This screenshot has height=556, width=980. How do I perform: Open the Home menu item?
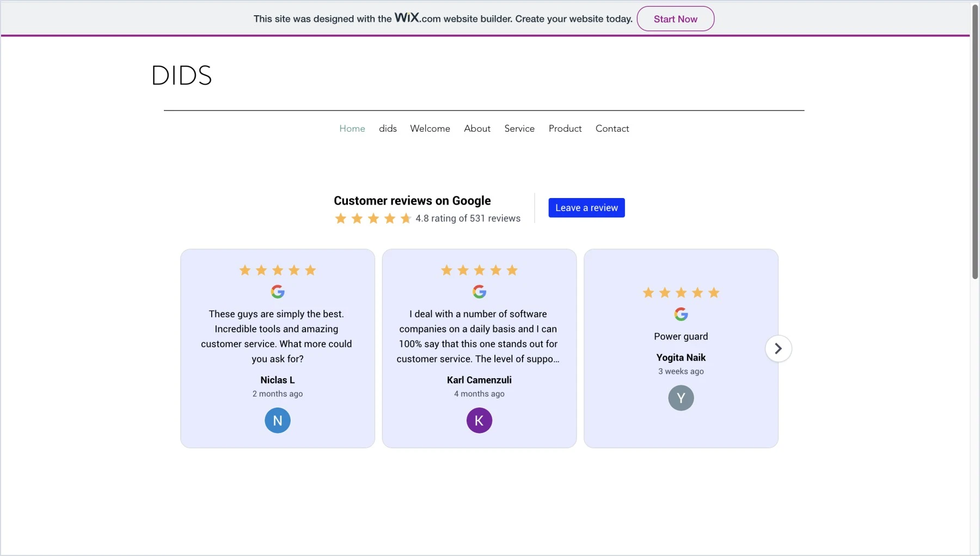[352, 128]
